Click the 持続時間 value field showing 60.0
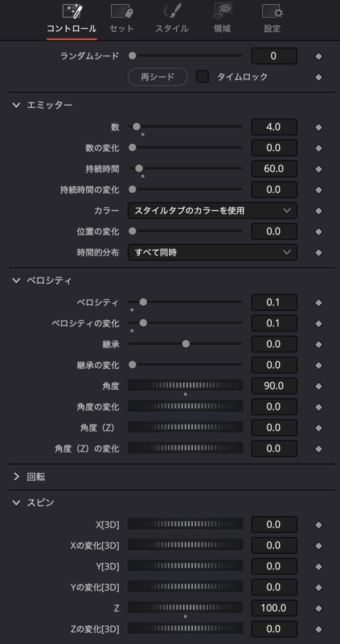This screenshot has height=644, width=340. click(274, 169)
